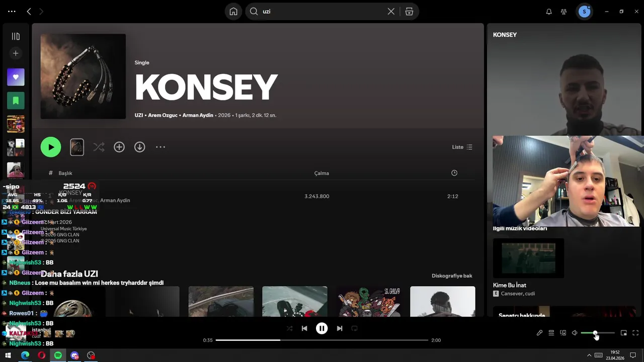This screenshot has width=644, height=362.
Task: Open the profile avatar menu
Action: tap(584, 12)
